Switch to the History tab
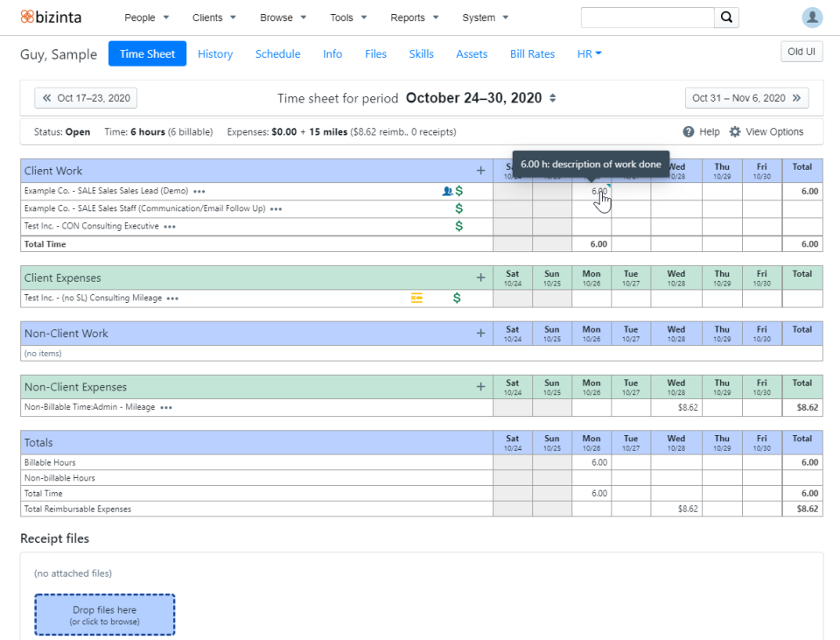Screen dimensions: 840x640 point(215,53)
